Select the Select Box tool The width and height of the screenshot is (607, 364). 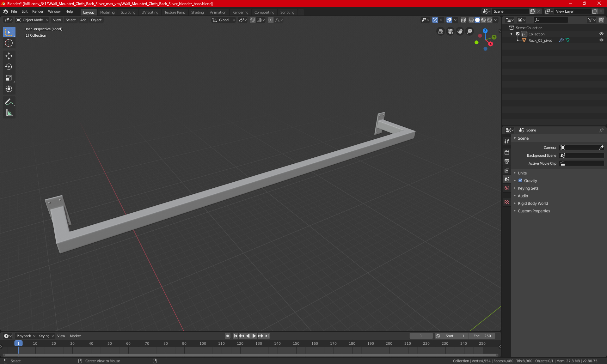(9, 32)
